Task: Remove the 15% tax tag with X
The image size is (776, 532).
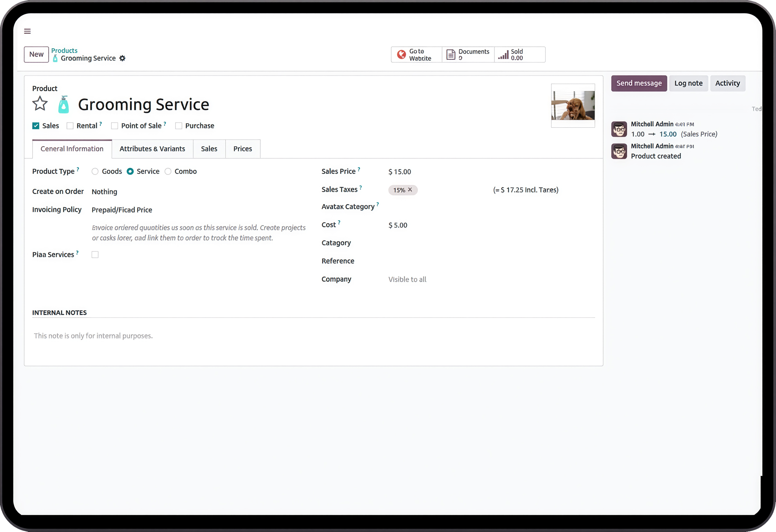Action: pos(410,190)
